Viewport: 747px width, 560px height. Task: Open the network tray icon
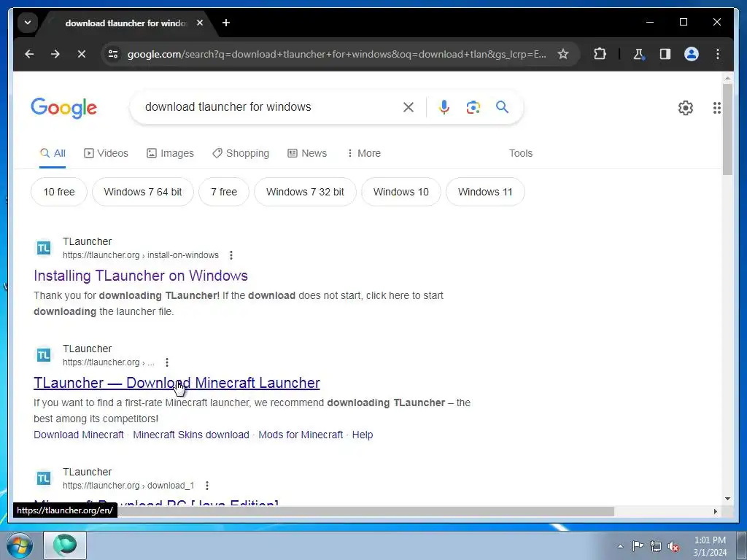pos(656,546)
